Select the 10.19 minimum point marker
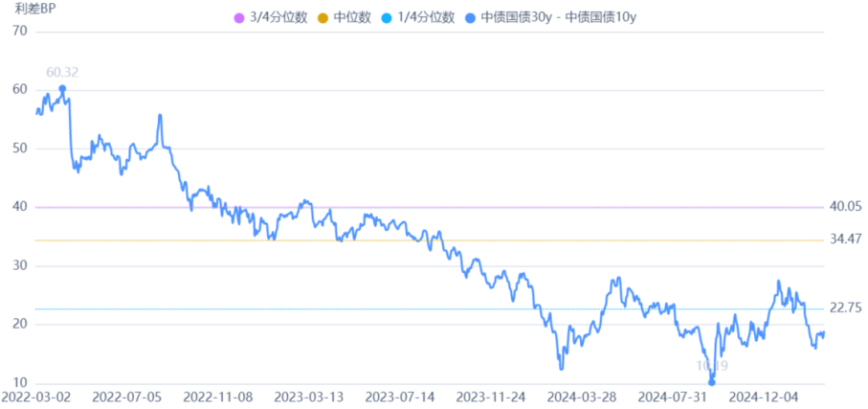The image size is (868, 409). pyautogui.click(x=711, y=382)
